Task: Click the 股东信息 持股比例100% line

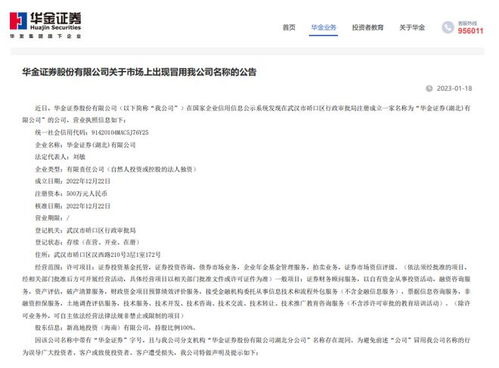Action: (x=115, y=328)
